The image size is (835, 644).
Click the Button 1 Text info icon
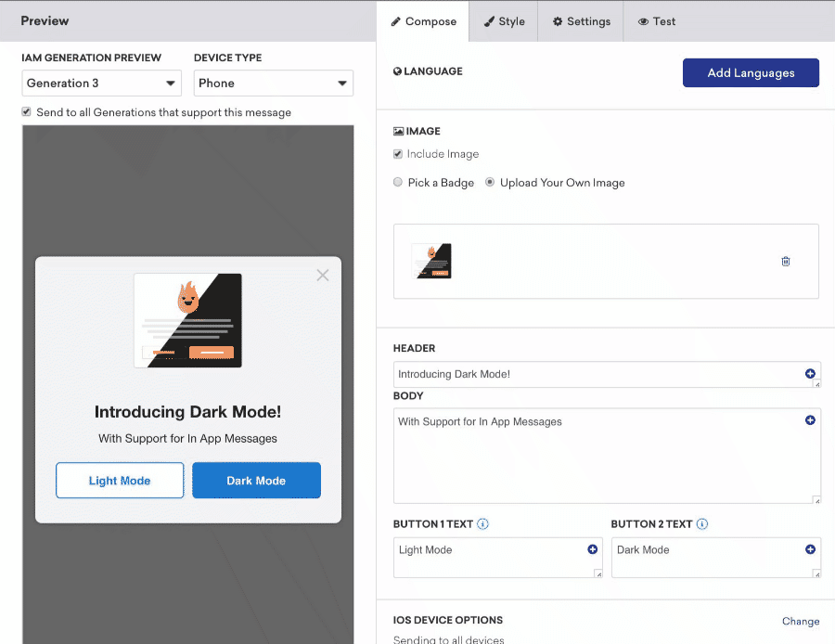click(x=482, y=524)
